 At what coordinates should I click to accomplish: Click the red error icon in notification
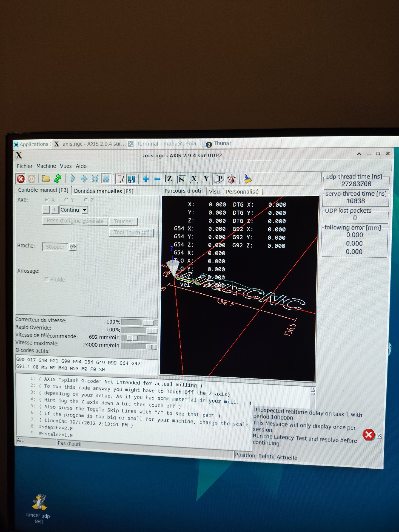coord(368,435)
